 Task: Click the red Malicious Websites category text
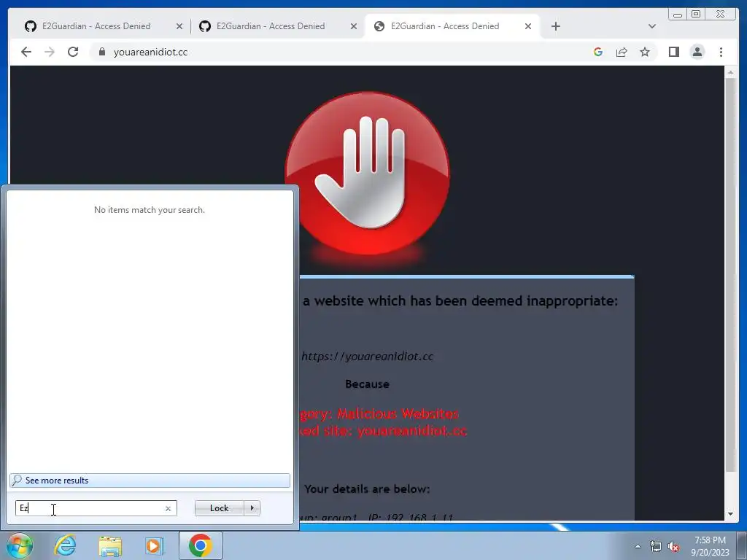pos(379,413)
